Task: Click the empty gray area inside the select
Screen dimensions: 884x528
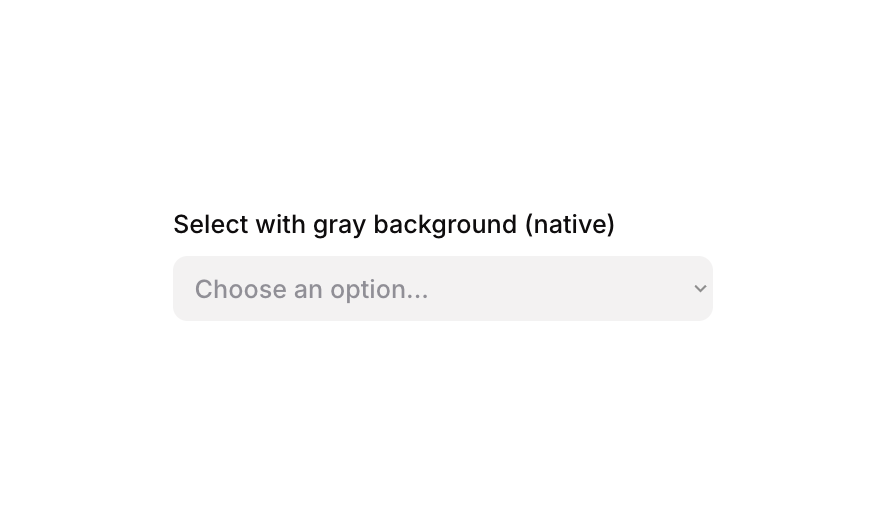Action: pyautogui.click(x=560, y=289)
